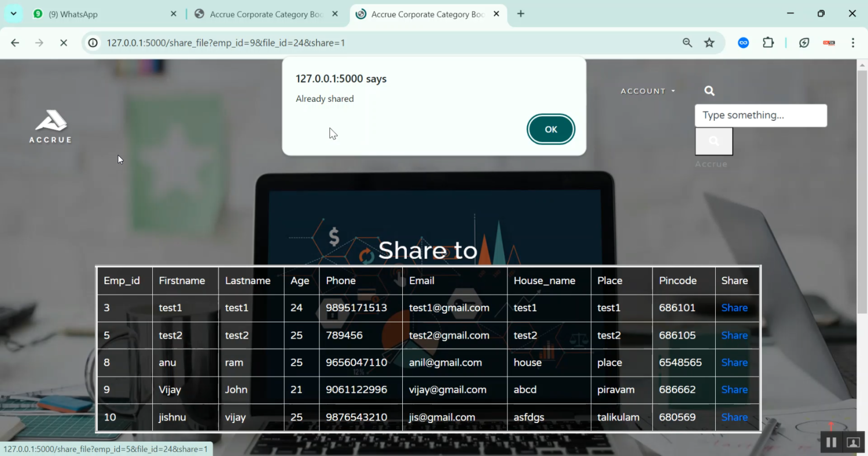This screenshot has width=868, height=456.
Task: Click Share for employee Vijay John
Action: [x=734, y=389]
